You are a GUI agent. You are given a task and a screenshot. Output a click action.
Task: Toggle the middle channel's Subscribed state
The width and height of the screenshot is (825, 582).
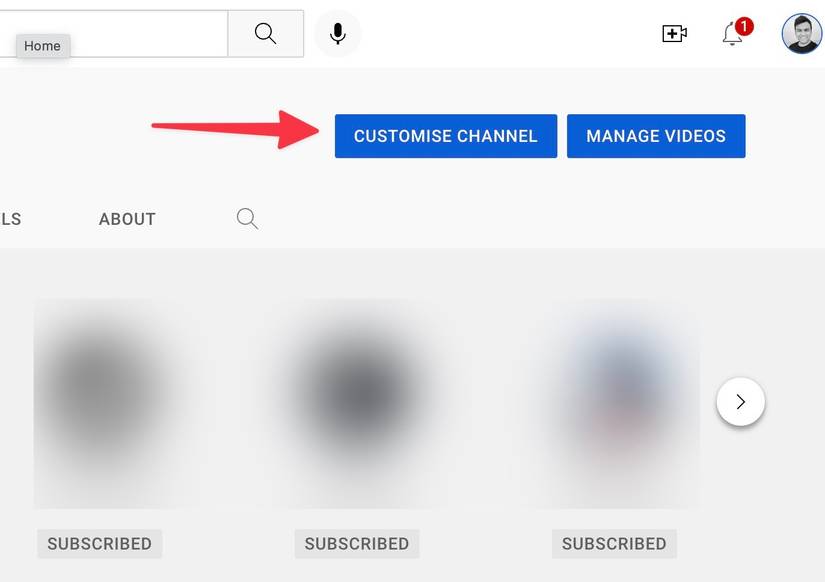(356, 543)
